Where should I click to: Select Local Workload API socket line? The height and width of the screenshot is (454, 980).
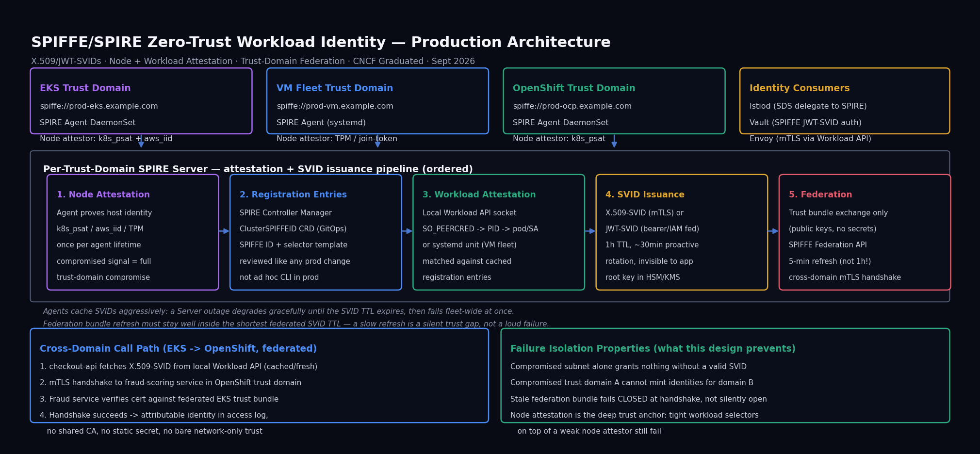point(469,213)
